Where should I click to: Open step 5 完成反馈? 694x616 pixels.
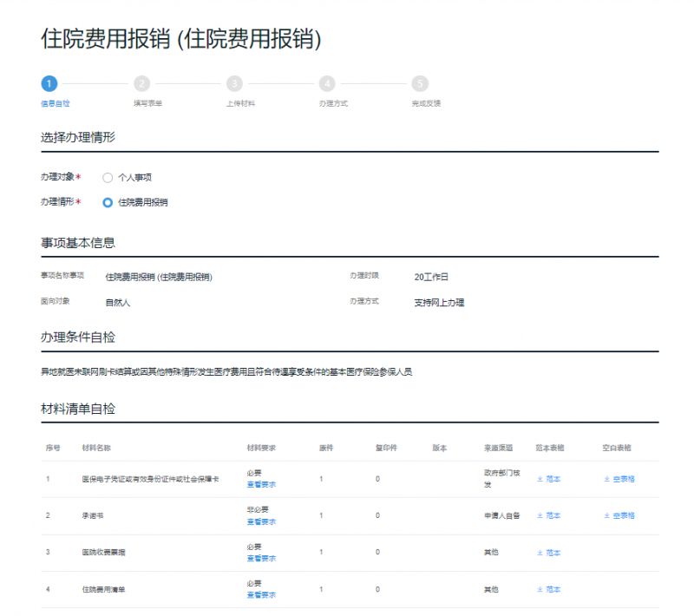[x=422, y=86]
